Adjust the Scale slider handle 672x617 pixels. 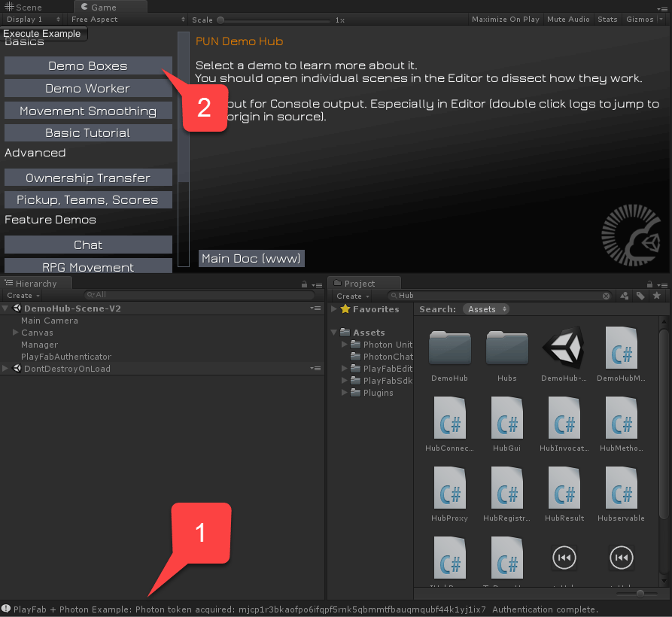pos(220,20)
